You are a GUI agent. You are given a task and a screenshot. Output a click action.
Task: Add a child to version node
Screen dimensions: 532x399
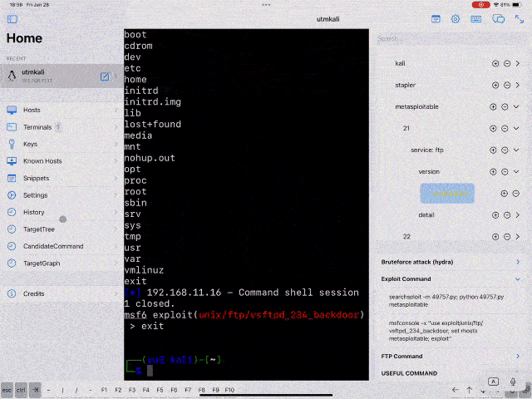point(493,172)
